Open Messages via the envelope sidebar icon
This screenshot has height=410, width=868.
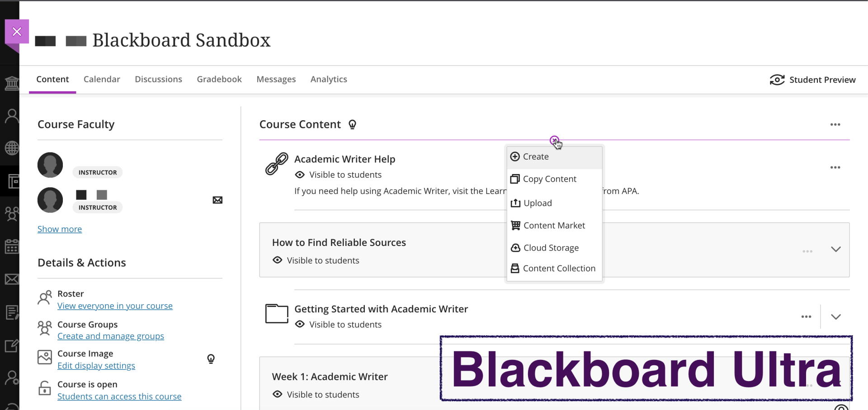pos(11,279)
